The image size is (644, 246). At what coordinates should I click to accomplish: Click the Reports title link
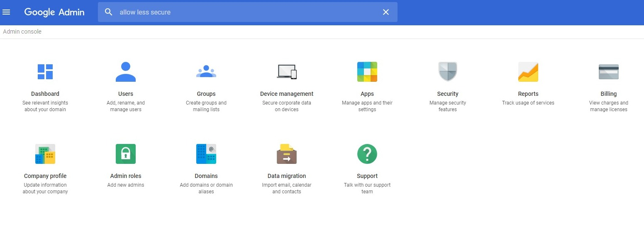(x=528, y=94)
